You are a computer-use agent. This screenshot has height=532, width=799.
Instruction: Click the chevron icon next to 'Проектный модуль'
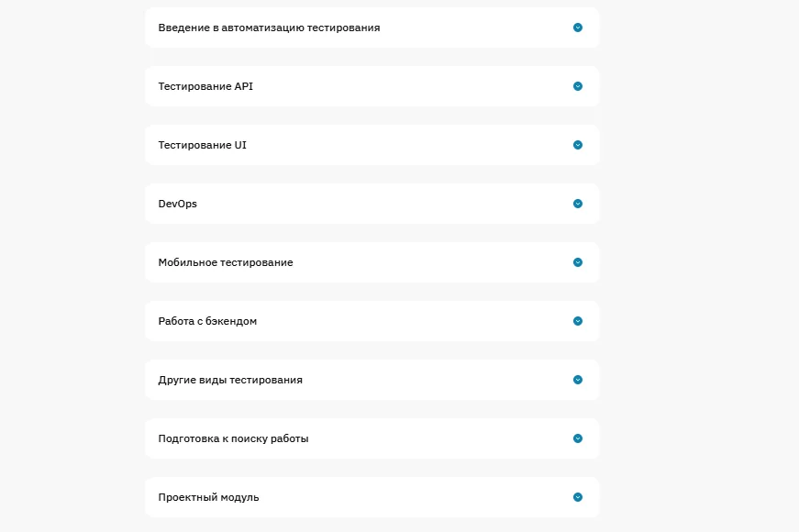[577, 496]
